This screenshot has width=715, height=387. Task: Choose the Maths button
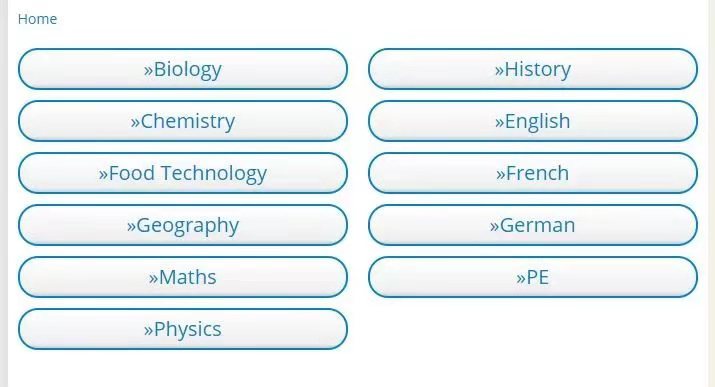pyautogui.click(x=183, y=277)
